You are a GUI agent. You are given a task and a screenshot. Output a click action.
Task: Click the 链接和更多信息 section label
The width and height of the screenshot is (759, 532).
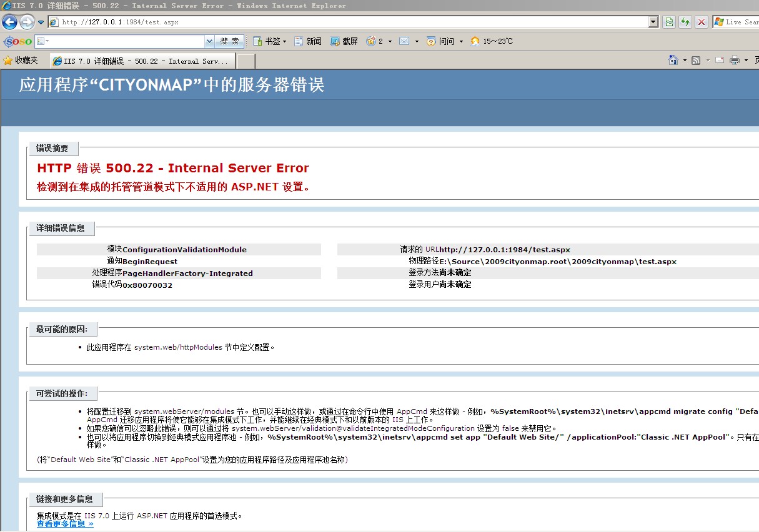[64, 499]
